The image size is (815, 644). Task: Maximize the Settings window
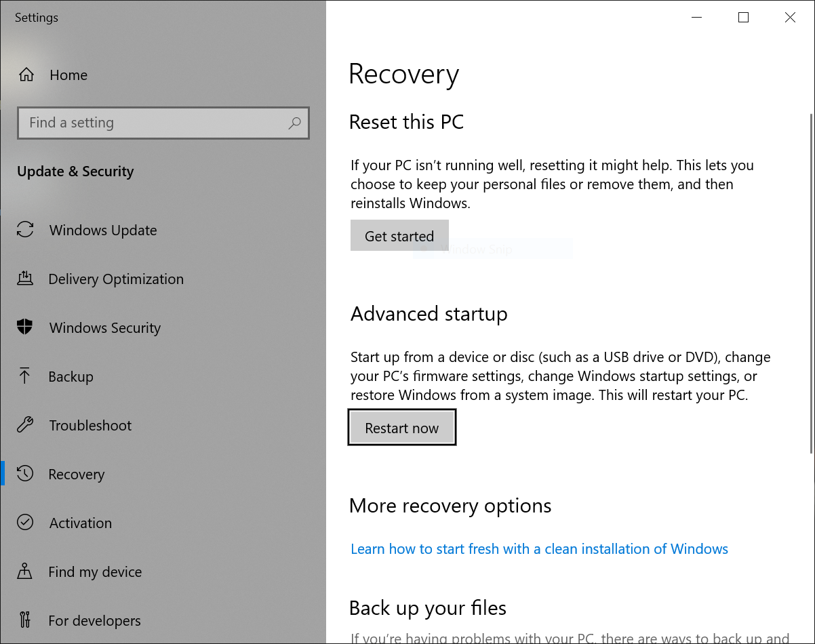point(743,18)
